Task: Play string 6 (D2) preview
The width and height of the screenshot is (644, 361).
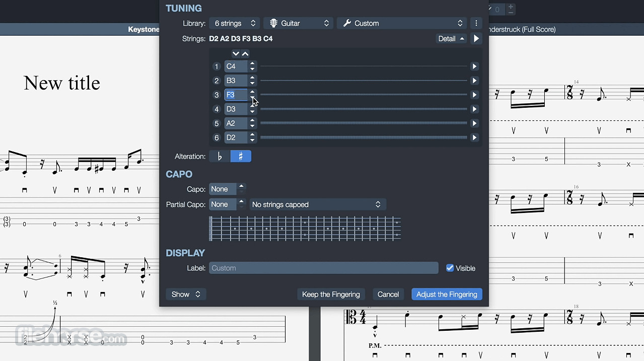Action: click(x=474, y=137)
